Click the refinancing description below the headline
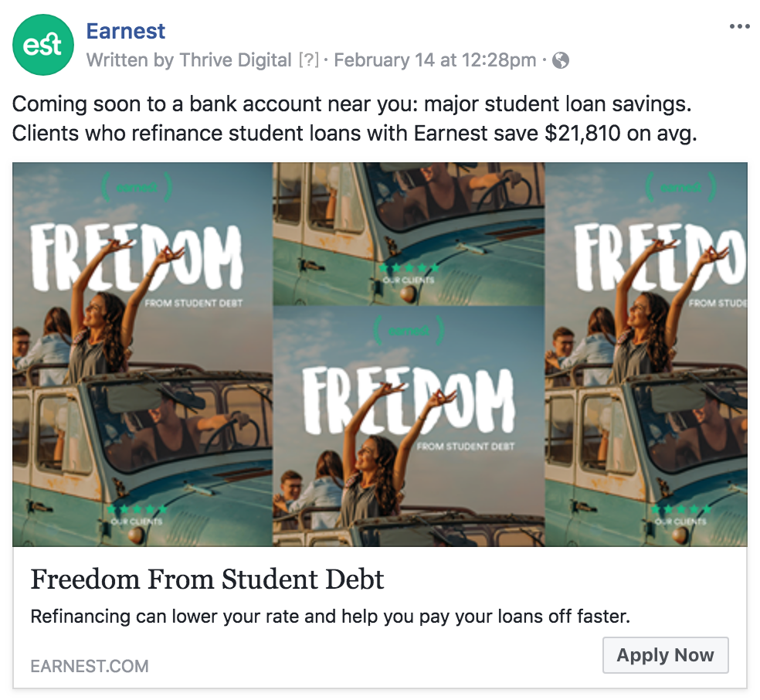 [x=330, y=617]
